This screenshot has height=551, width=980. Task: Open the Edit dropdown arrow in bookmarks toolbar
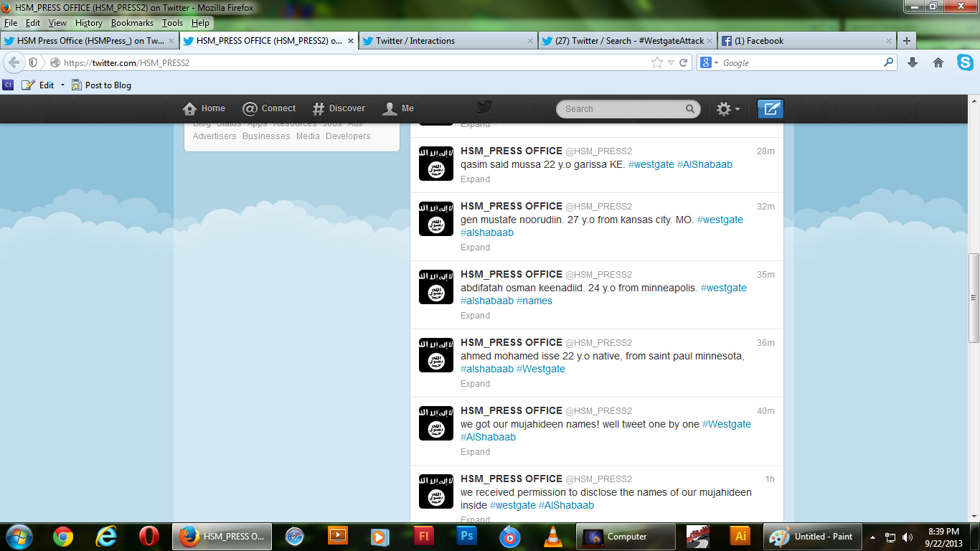[x=62, y=85]
